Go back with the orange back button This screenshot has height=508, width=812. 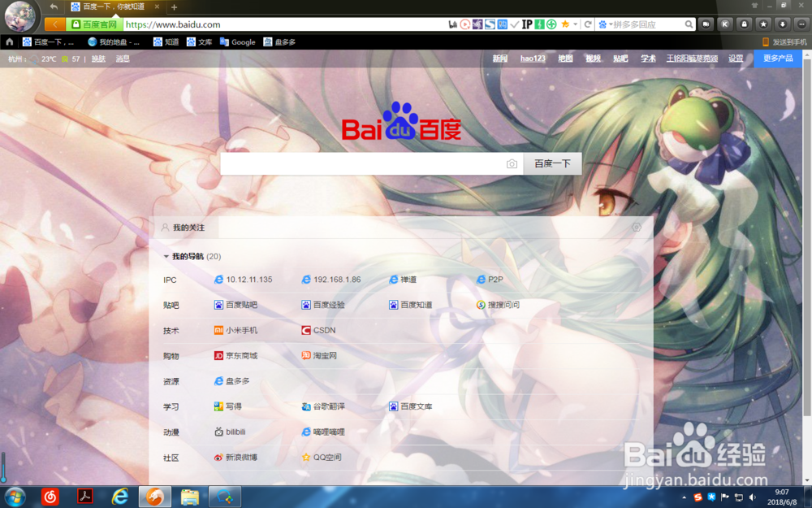pyautogui.click(x=55, y=24)
